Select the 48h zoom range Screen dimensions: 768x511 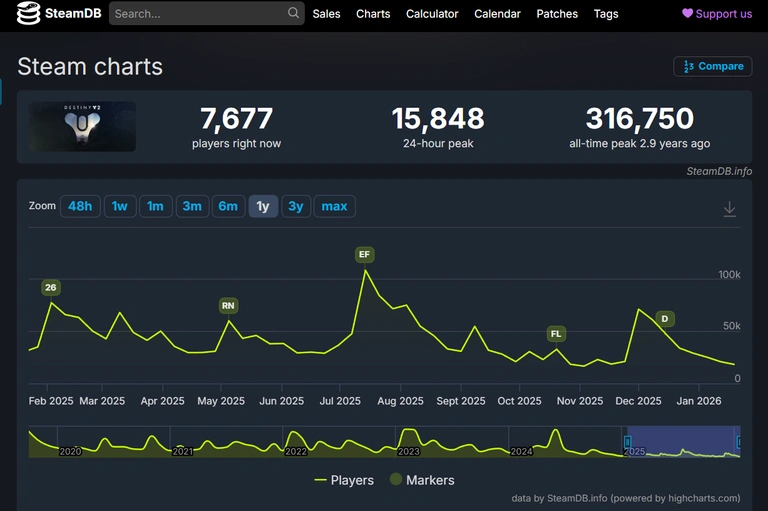pos(80,206)
